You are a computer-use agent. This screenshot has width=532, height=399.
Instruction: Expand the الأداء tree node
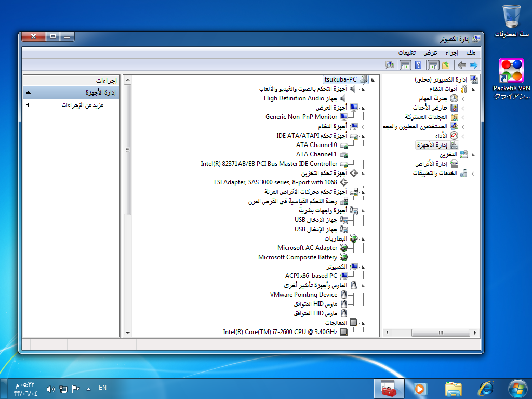463,136
